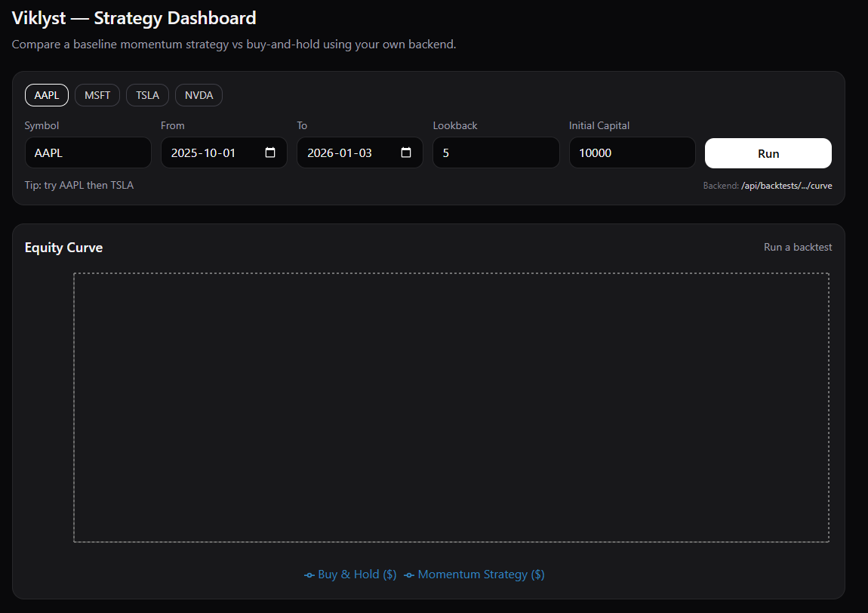Click the "Run a backtest" status text
The width and height of the screenshot is (868, 613).
tap(798, 247)
